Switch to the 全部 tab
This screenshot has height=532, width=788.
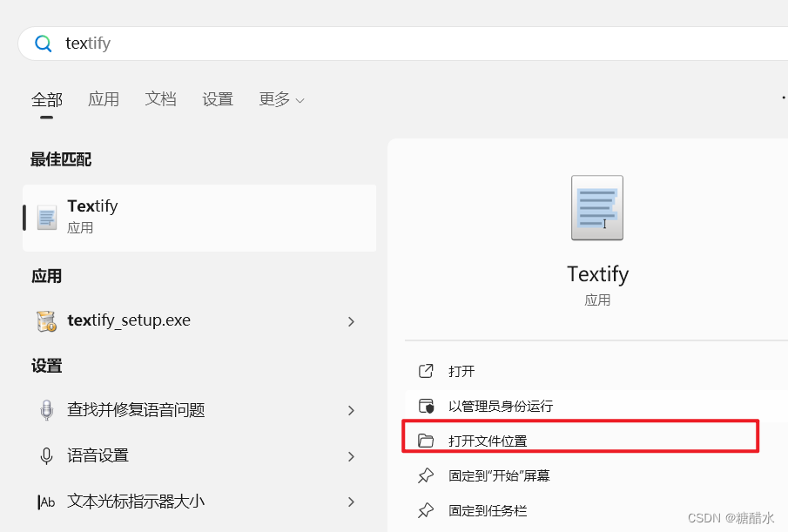click(47, 99)
